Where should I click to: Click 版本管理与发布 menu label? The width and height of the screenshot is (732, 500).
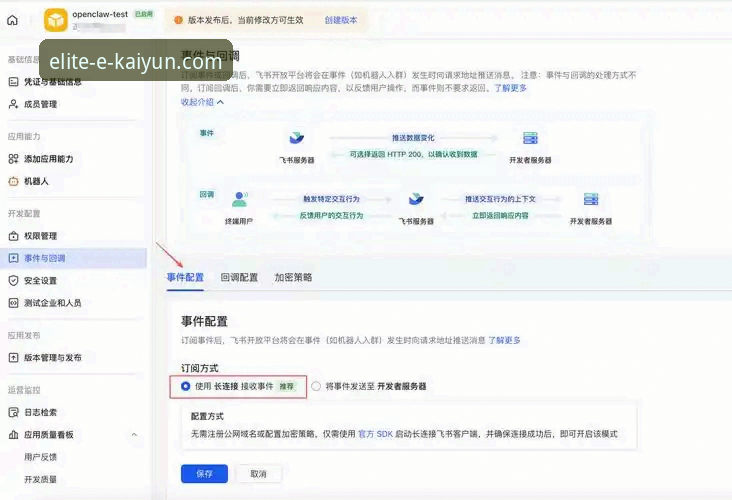pos(53,358)
